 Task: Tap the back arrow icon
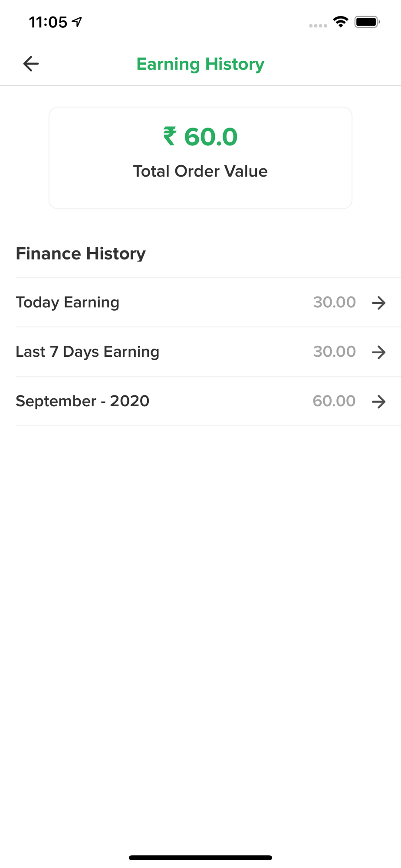tap(31, 64)
